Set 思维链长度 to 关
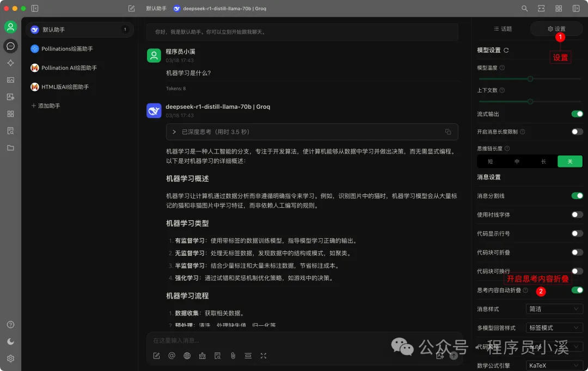 coord(569,162)
